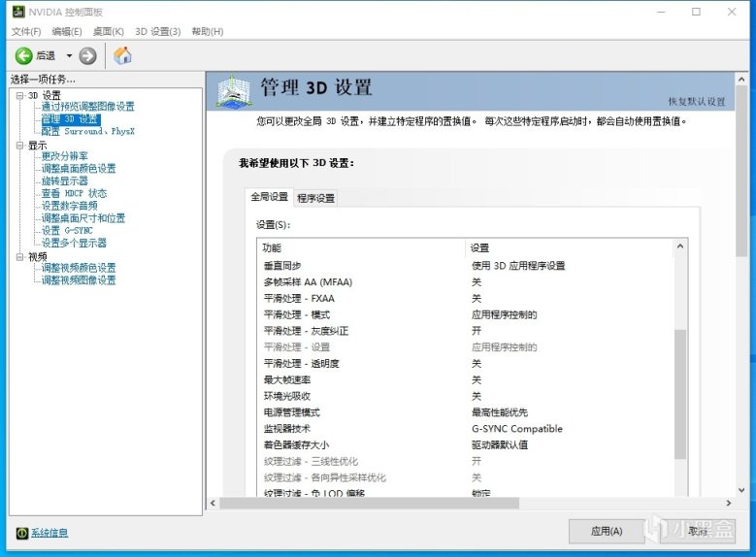Screen dimensions: 756x557
Task: Open 设置 G-SYNC in the task tree
Action: coord(67,231)
